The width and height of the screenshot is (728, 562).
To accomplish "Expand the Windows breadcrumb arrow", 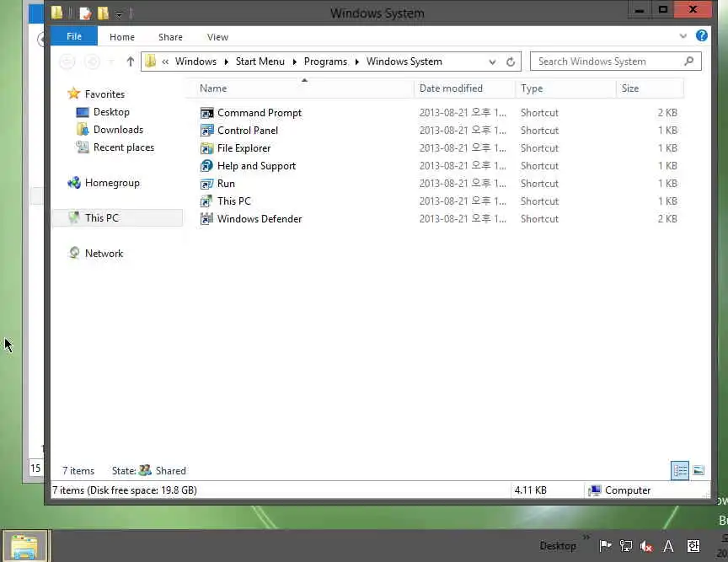I will pos(226,62).
